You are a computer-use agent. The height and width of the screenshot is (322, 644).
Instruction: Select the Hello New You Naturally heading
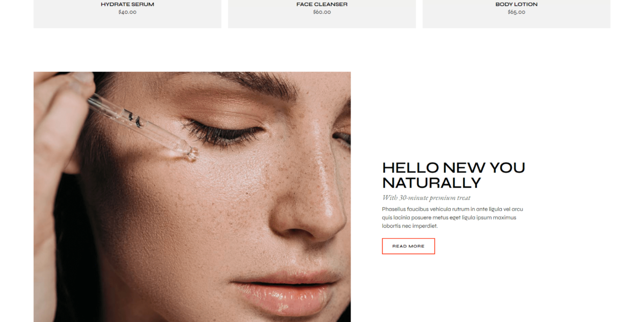point(453,175)
